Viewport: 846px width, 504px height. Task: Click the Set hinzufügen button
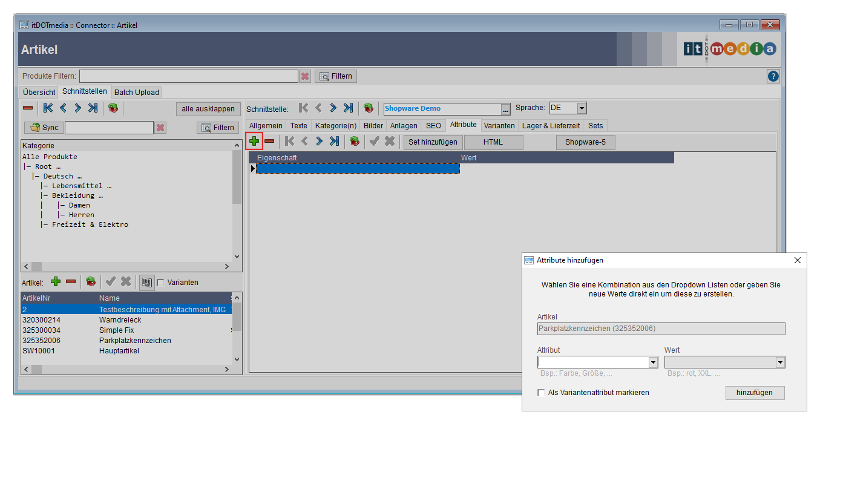433,142
